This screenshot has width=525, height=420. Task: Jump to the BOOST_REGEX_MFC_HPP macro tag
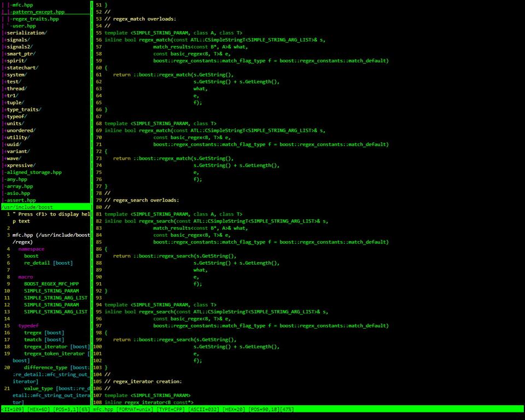[51, 284]
